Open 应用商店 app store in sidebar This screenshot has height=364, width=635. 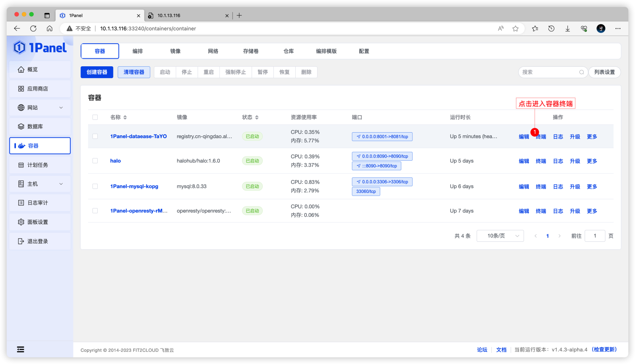[x=40, y=89]
